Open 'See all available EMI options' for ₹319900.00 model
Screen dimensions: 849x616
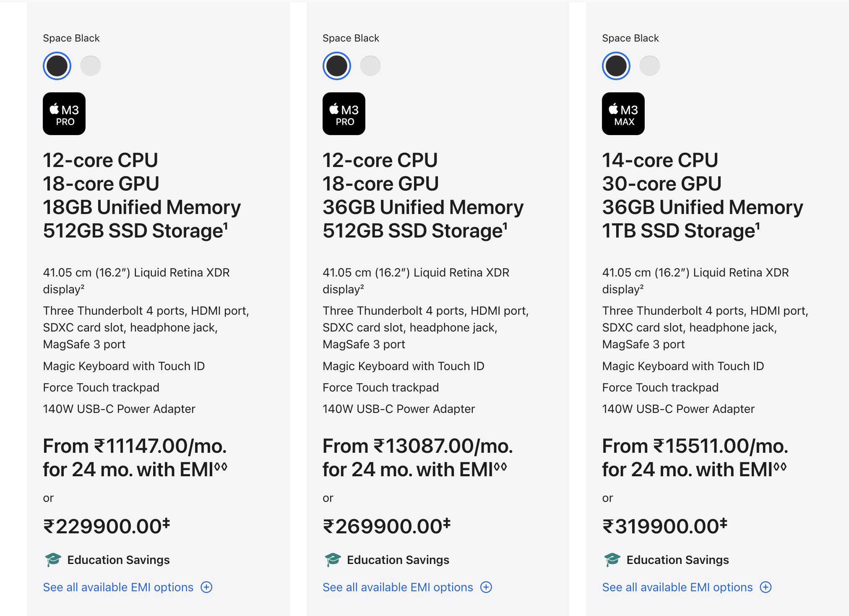coord(677,587)
